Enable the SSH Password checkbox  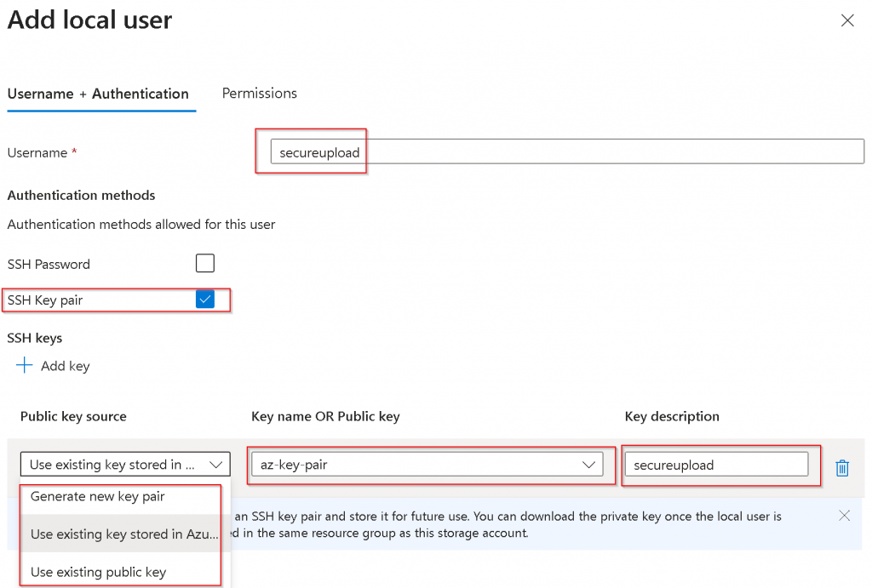[x=205, y=263]
